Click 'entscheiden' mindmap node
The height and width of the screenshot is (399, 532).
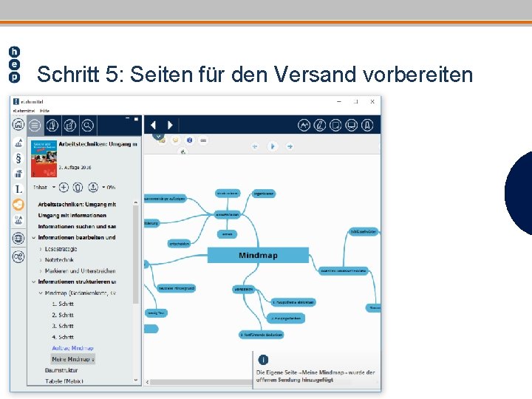pos(179,244)
